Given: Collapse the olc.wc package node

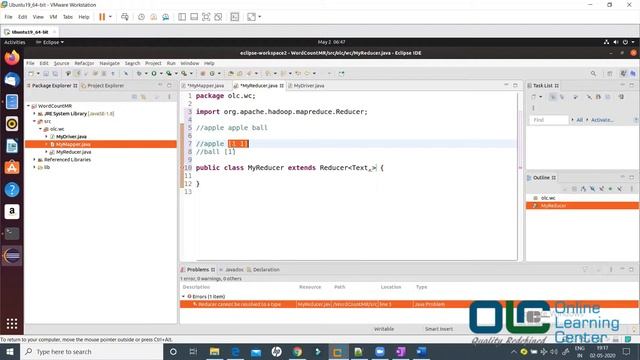Looking at the screenshot, I should 41,129.
